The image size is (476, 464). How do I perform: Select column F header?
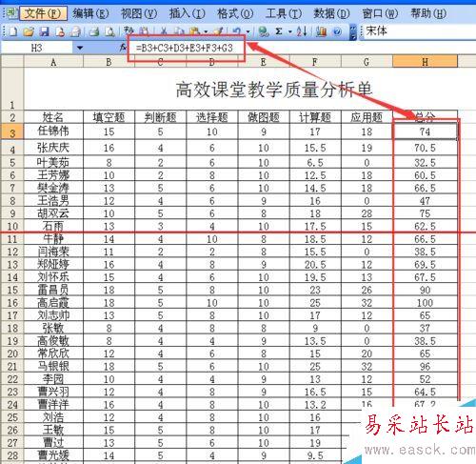(x=315, y=62)
